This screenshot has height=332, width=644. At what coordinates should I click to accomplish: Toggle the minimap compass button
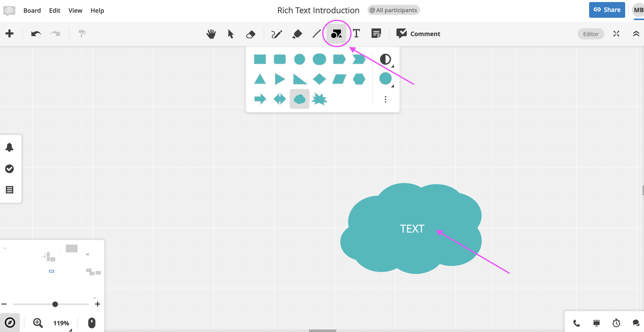[10, 323]
